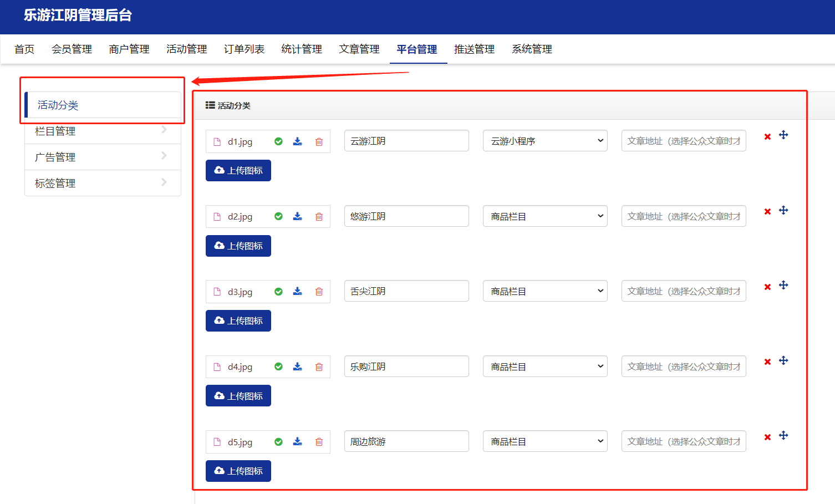Select 活动分类 in the left sidebar
This screenshot has width=835, height=504.
click(x=103, y=105)
